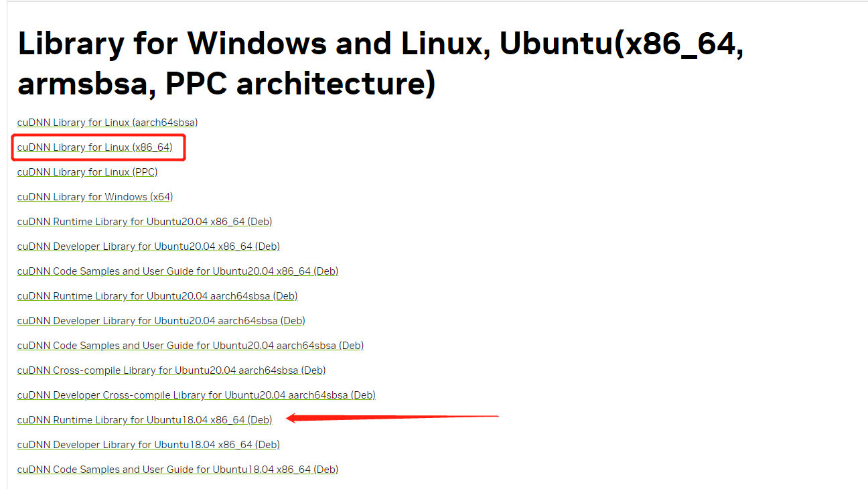
Task: Open cuDNN Developer Cross-compile Library Ubuntu20.04 aarch64sbsa
Action: click(x=196, y=395)
